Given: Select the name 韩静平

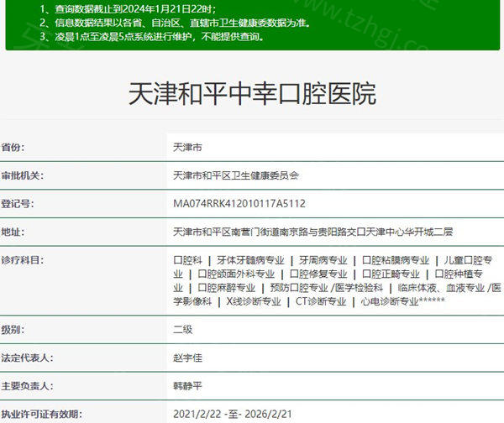Looking at the screenshot, I should [x=187, y=386].
